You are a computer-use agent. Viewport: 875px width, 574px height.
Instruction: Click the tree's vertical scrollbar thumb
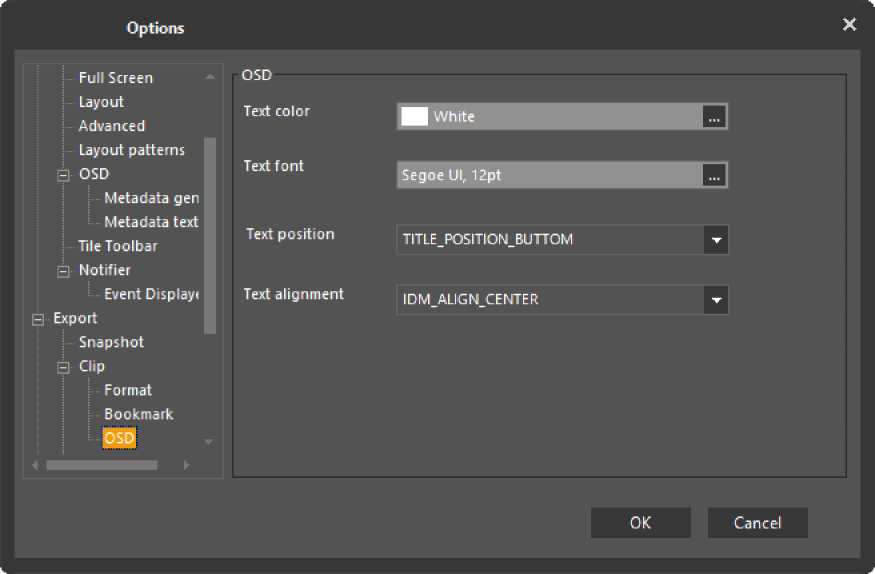(x=209, y=235)
